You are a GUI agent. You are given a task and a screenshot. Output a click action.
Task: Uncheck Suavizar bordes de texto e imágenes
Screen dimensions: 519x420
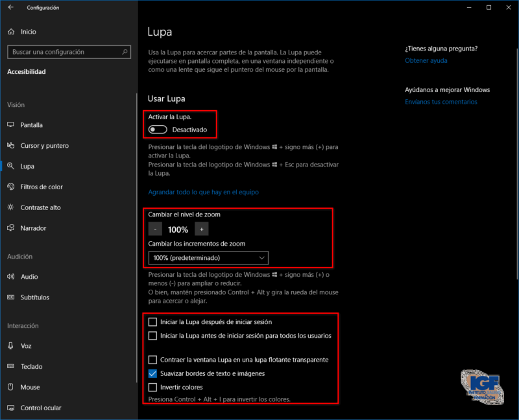153,374
